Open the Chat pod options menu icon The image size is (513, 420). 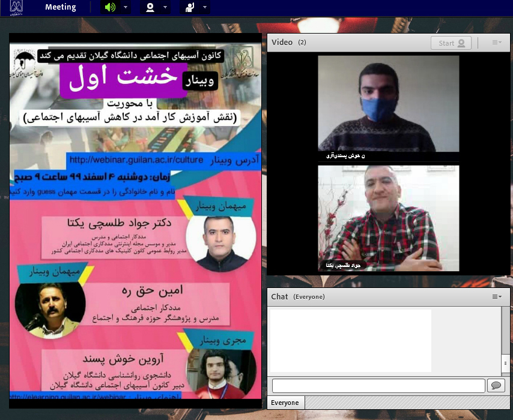coord(496,296)
